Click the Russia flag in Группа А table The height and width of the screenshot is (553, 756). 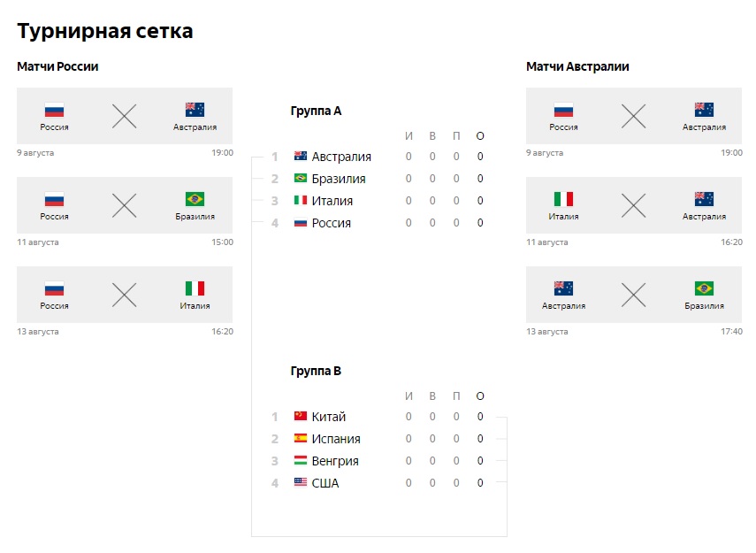[300, 223]
